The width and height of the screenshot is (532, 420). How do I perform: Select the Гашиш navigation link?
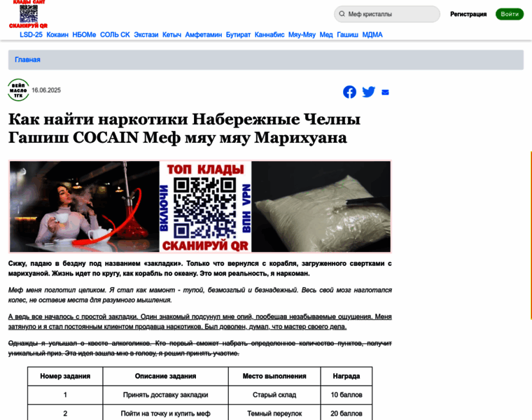coord(347,34)
